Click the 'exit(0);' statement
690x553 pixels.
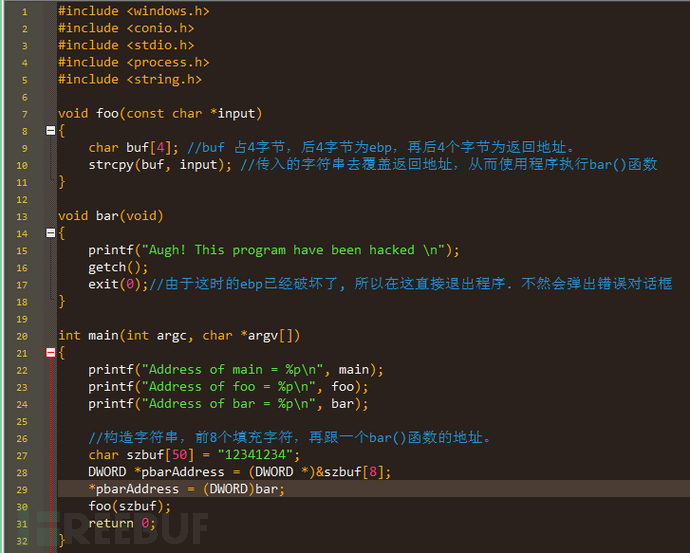click(x=118, y=284)
